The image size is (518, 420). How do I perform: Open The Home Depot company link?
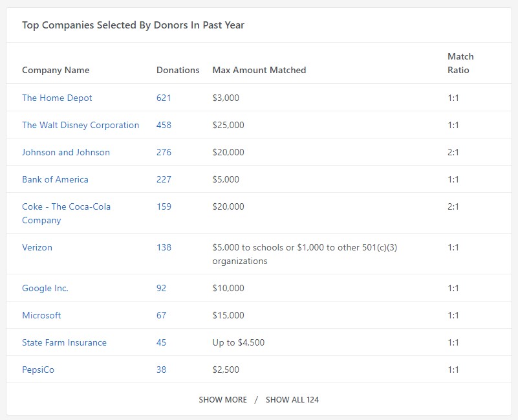coord(57,98)
